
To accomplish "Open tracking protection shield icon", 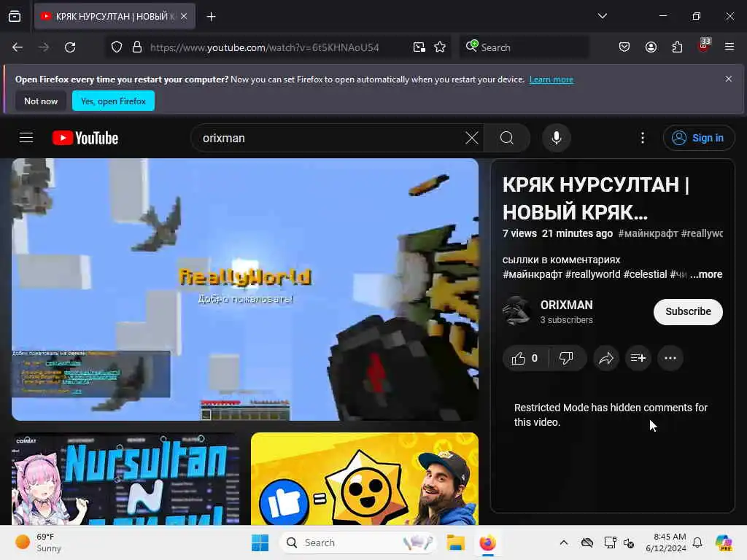I will pos(117,47).
